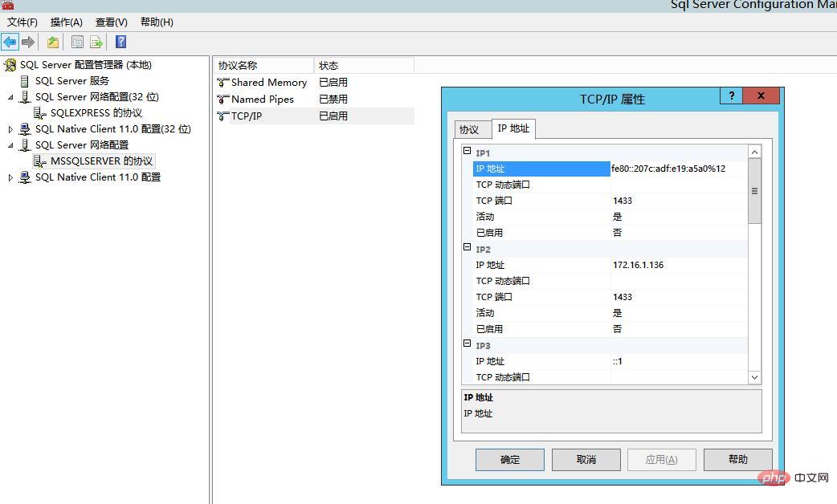The width and height of the screenshot is (837, 504).
Task: Click the IP2 TCP 动态端口 row
Action: click(610, 281)
